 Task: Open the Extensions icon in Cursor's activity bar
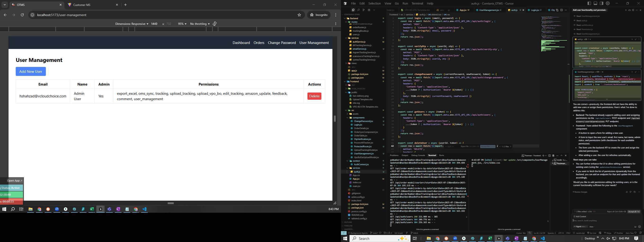tap(369, 10)
